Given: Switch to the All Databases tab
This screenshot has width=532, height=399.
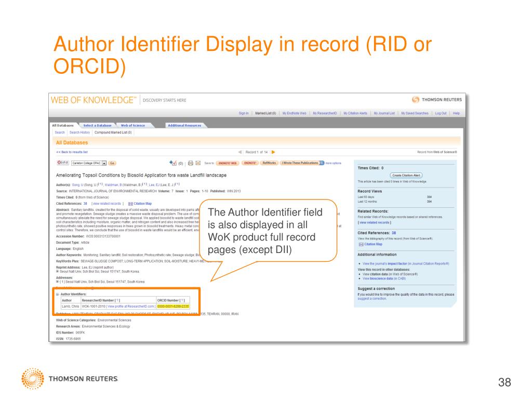Looking at the screenshot, I should [x=63, y=126].
